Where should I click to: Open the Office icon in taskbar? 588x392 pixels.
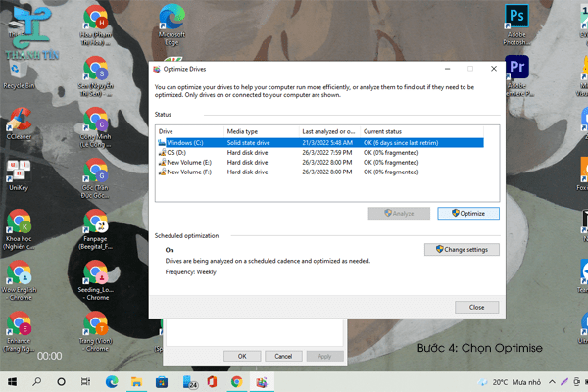[x=211, y=381]
